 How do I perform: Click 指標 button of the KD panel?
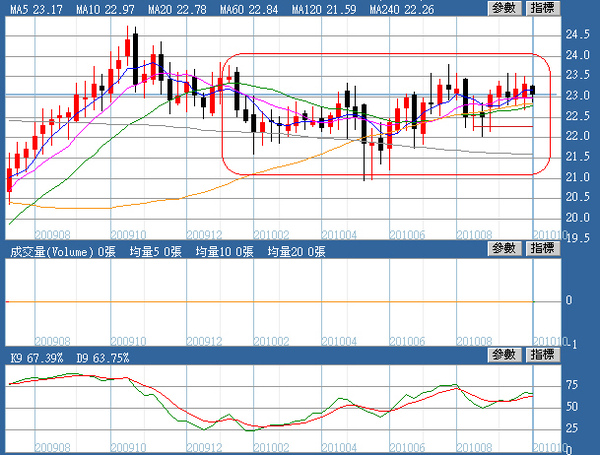[x=543, y=355]
